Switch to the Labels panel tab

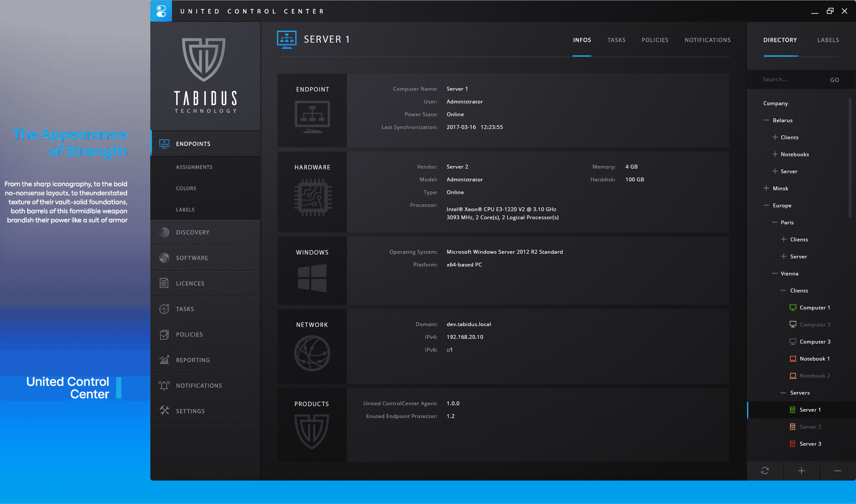click(828, 40)
